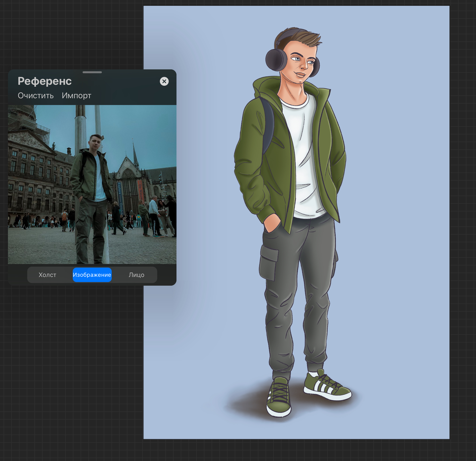Screen dimensions: 476x461
Task: Select the Изображение tab
Action: [x=92, y=275]
